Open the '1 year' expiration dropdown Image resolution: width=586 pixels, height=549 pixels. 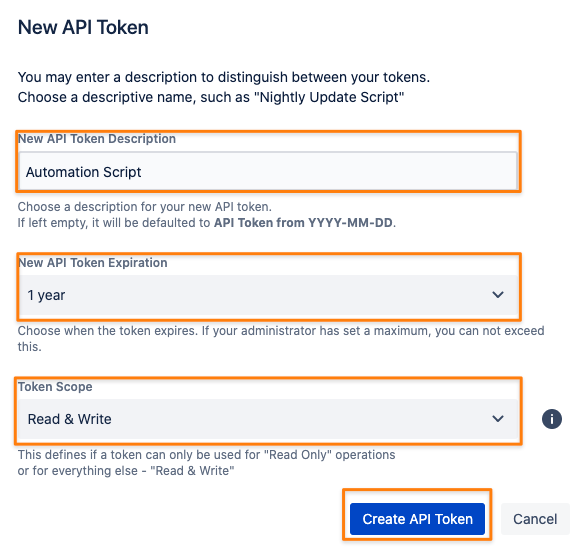pyautogui.click(x=268, y=295)
